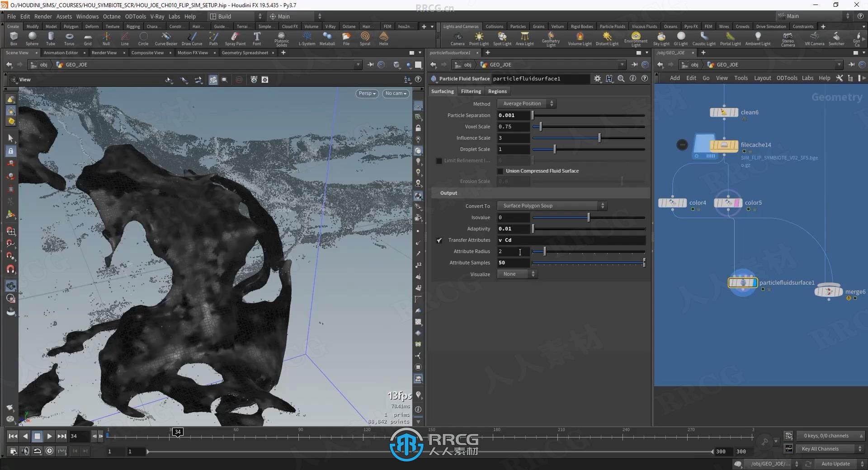Image resolution: width=868 pixels, height=470 pixels.
Task: Create a Point Light
Action: click(479, 38)
